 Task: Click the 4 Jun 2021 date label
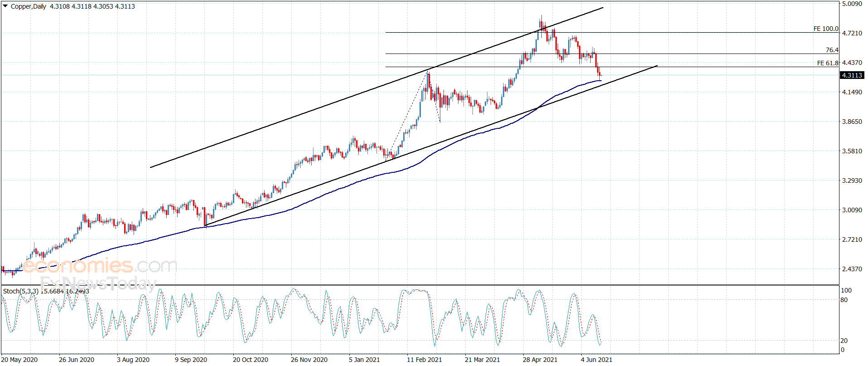597,360
